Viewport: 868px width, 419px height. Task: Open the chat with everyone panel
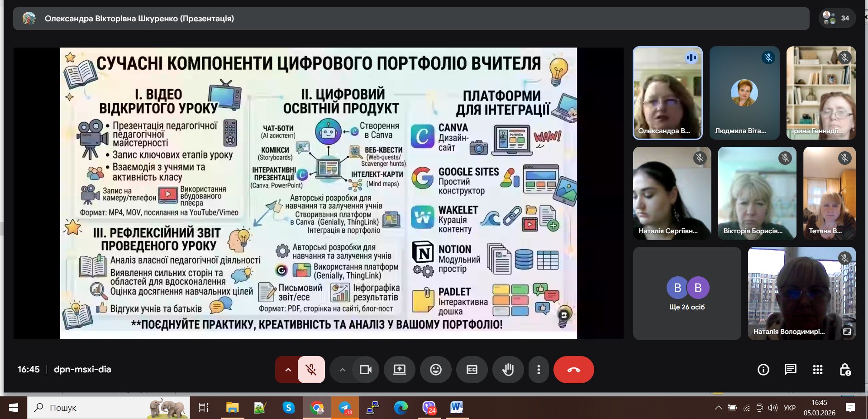coord(790,370)
